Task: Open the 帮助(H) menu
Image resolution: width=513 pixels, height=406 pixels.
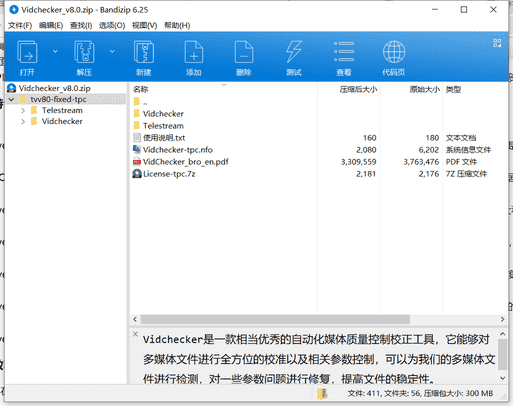Action: [x=177, y=25]
